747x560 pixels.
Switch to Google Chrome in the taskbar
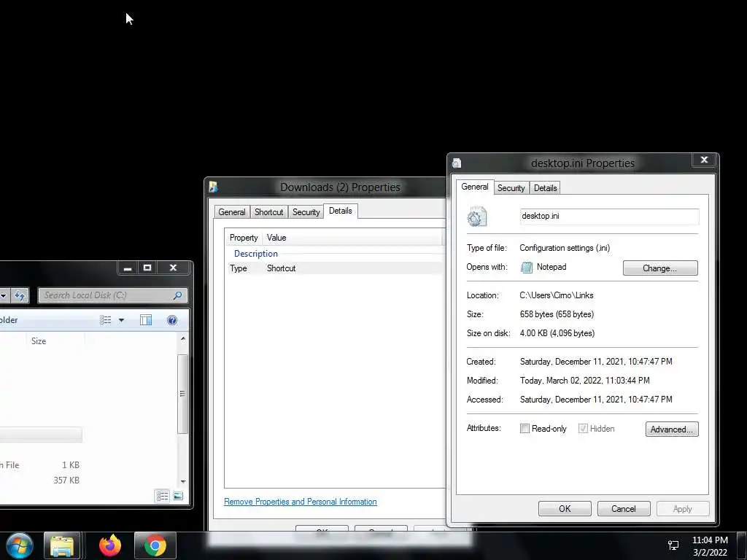coord(155,545)
